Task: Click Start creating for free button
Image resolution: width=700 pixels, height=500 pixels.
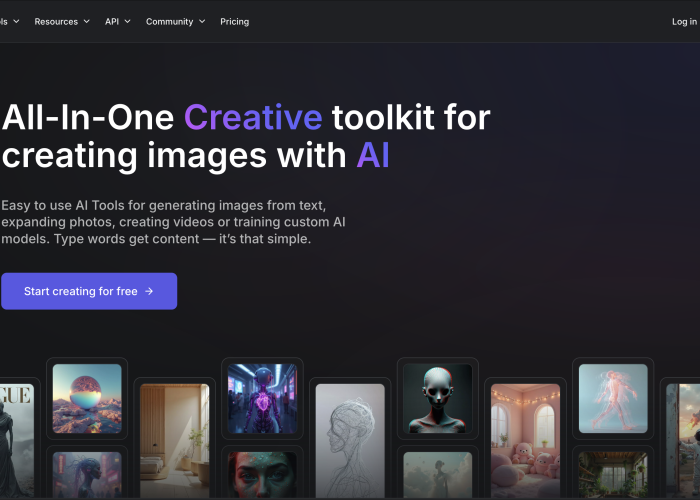Action: [x=89, y=291]
